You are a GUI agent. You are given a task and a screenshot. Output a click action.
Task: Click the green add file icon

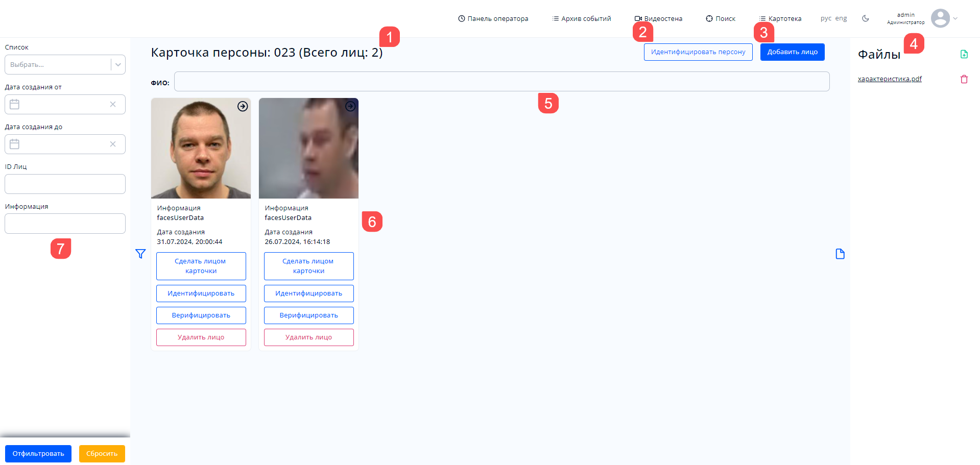click(x=964, y=54)
